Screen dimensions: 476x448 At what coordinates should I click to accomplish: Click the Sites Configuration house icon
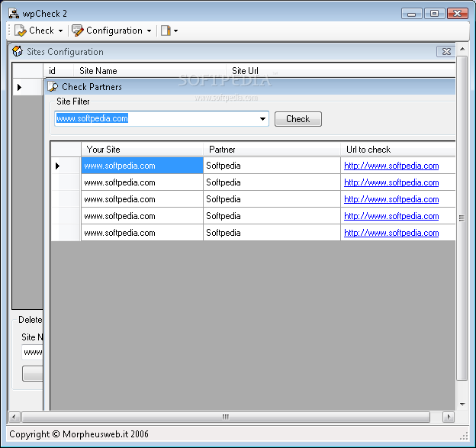(18, 51)
